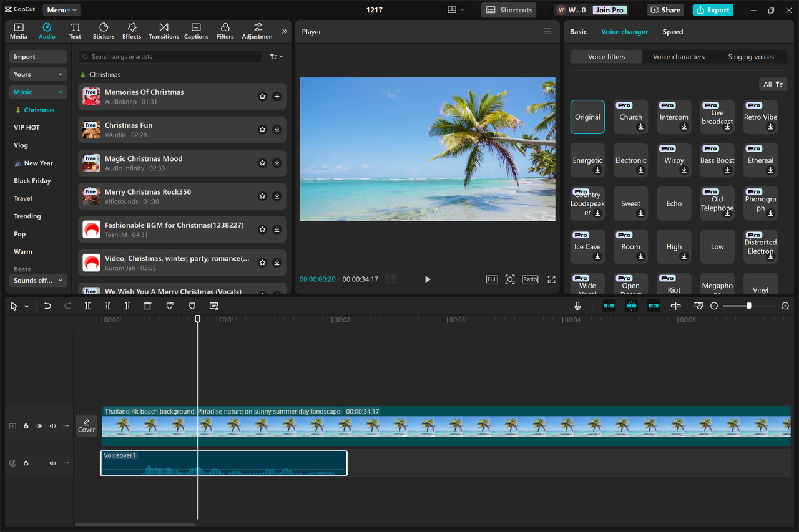This screenshot has height=532, width=799.
Task: Click the Join Pro button
Action: click(610, 10)
